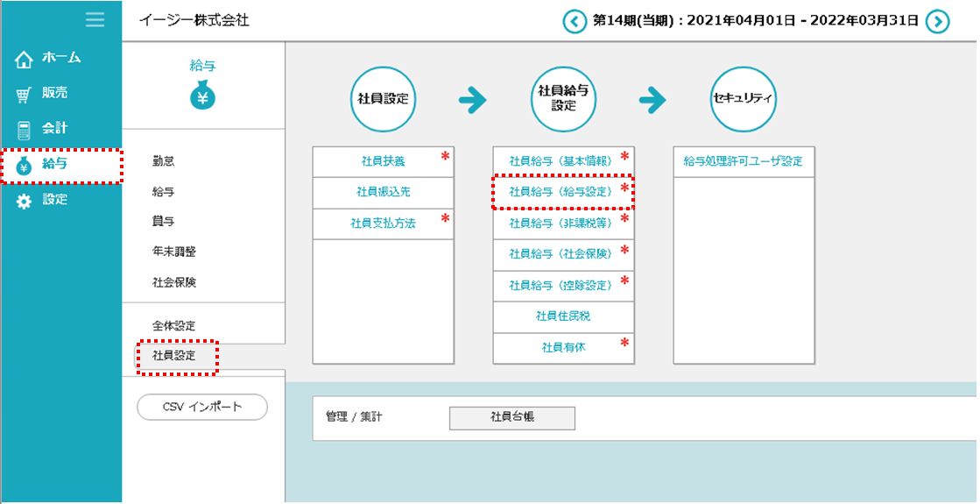The width and height of the screenshot is (980, 504).
Task: Select 社員設定 in the submenu
Action: (174, 356)
